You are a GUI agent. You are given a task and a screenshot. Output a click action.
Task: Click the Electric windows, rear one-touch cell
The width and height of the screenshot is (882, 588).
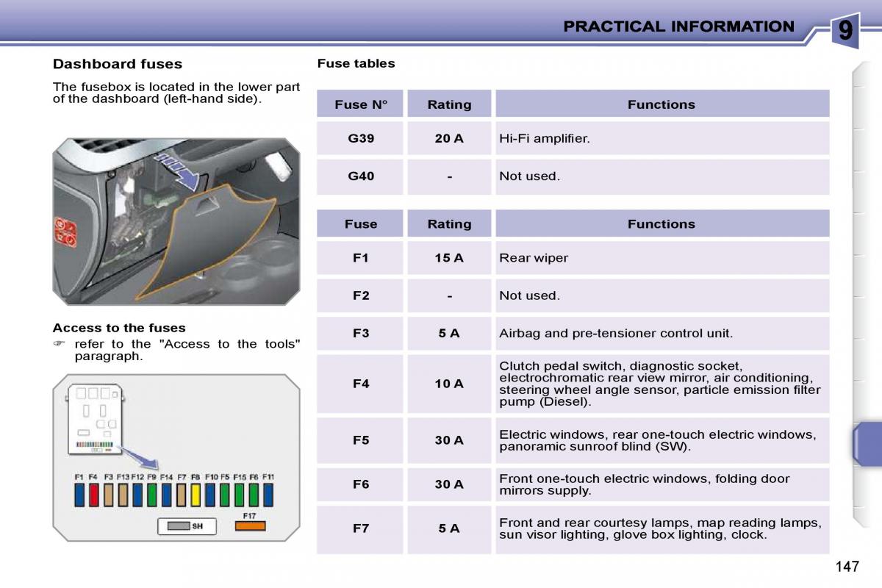pyautogui.click(x=662, y=440)
